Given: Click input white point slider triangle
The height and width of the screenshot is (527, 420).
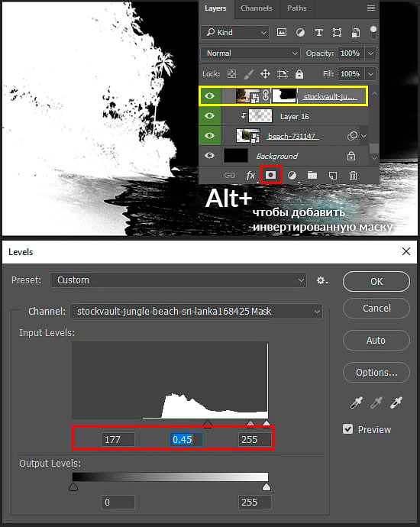Looking at the screenshot, I should pos(267,423).
